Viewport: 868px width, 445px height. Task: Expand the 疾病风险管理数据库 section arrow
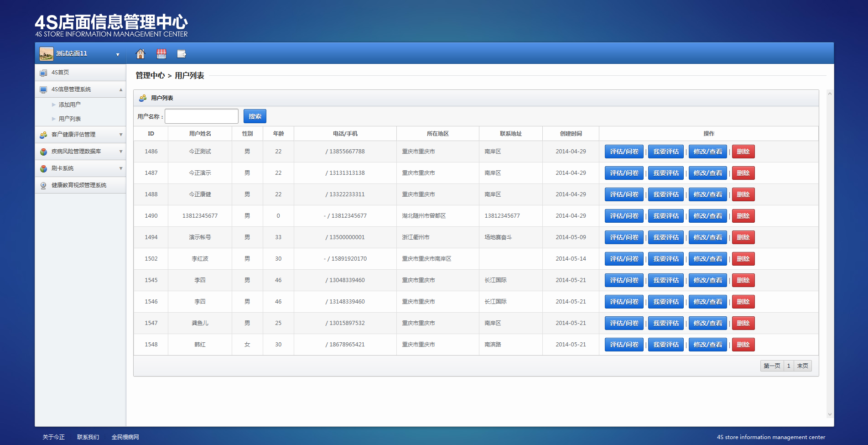tap(121, 152)
